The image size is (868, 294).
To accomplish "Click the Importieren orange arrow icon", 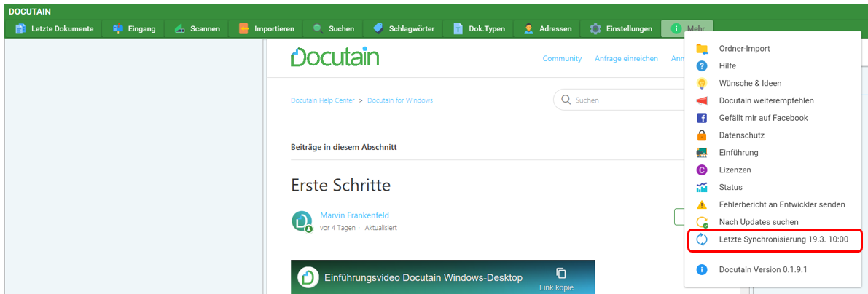I will pos(243,28).
